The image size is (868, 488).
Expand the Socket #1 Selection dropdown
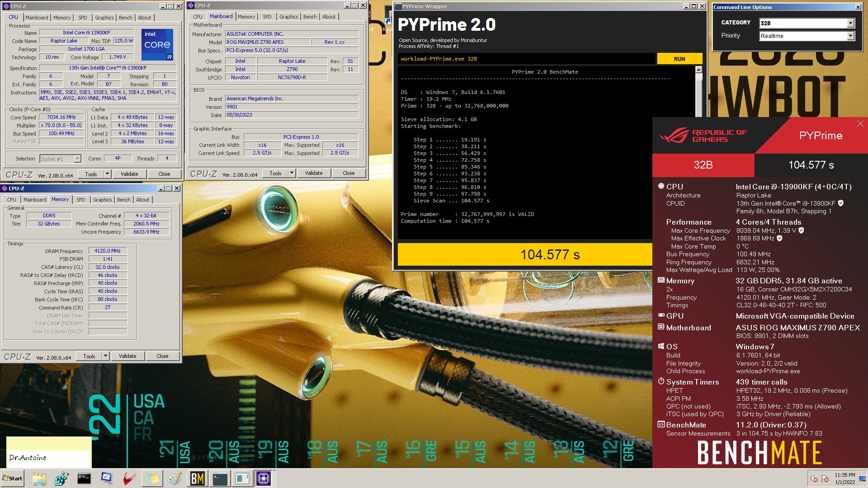[x=77, y=159]
